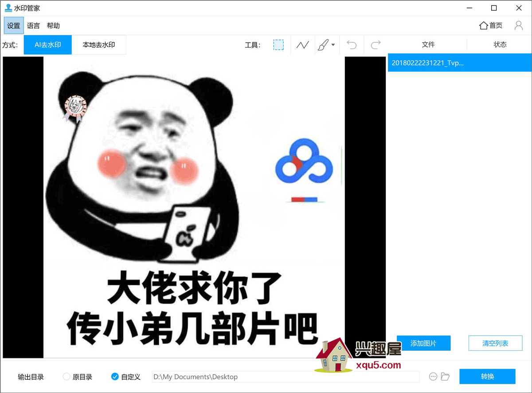Edit the output directory path field
Screen dimensions: 532x393
(x=286, y=377)
